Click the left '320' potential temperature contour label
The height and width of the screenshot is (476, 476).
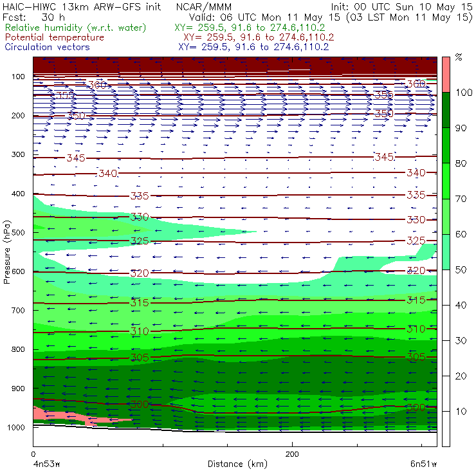(140, 273)
